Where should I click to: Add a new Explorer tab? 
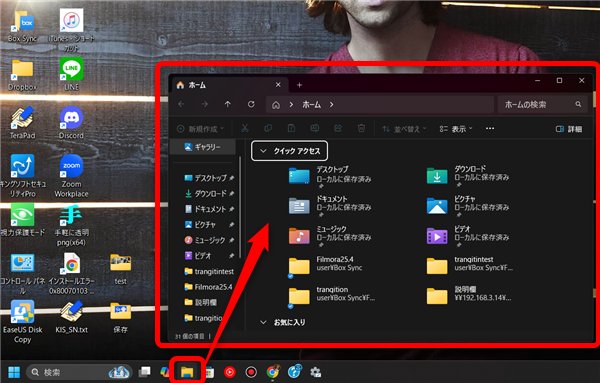click(x=300, y=85)
